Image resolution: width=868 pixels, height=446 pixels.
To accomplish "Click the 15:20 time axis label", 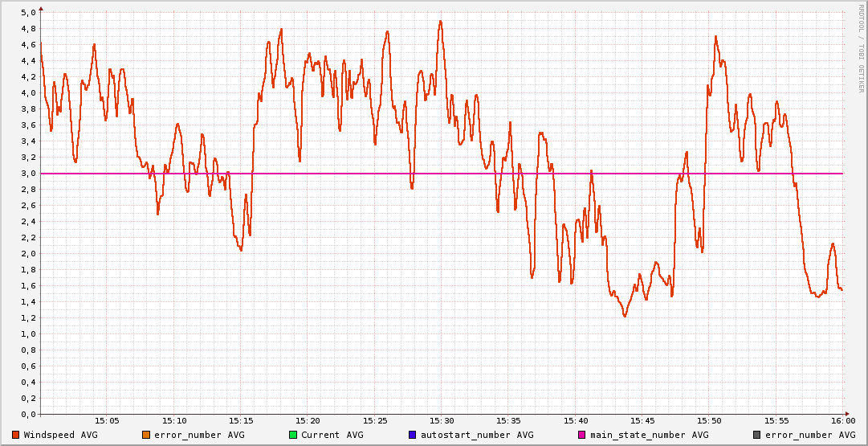I will pos(308,420).
